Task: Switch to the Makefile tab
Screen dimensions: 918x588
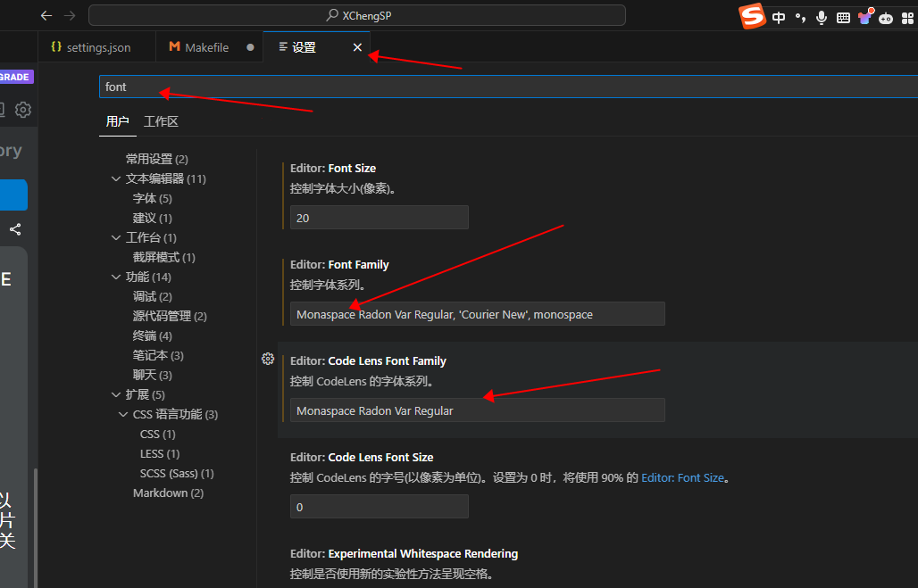Action: [206, 47]
